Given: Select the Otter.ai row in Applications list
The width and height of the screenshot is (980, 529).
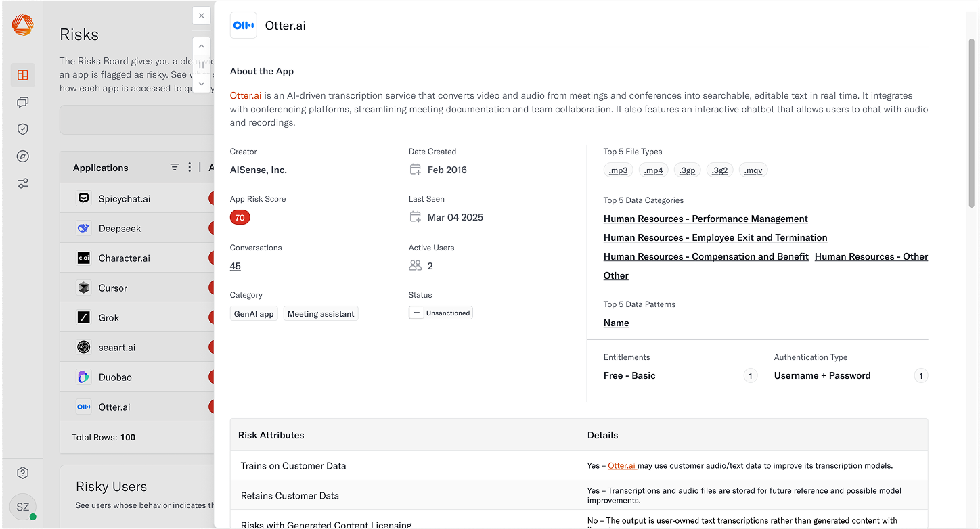Looking at the screenshot, I should coord(137,407).
